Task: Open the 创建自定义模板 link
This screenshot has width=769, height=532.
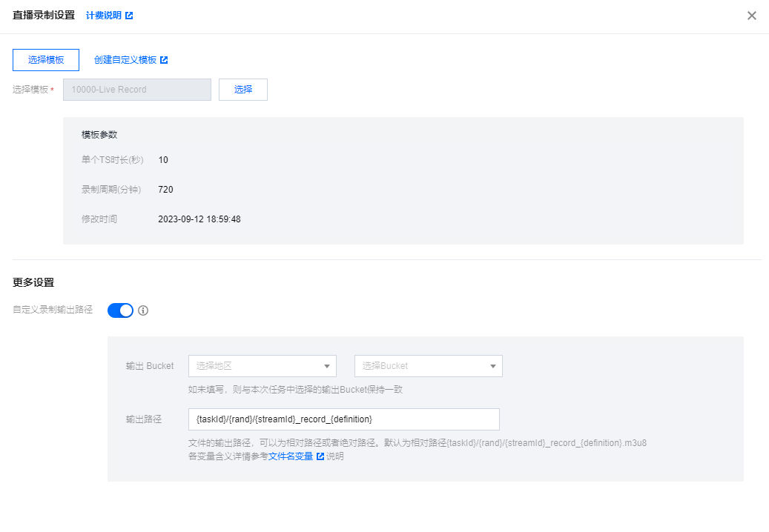Action: 125,60
